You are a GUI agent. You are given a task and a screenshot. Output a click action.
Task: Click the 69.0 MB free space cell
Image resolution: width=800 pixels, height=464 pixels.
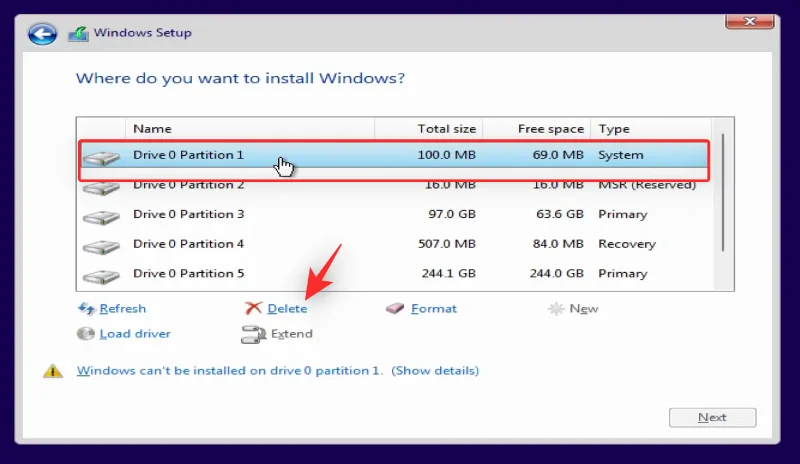[x=558, y=155]
